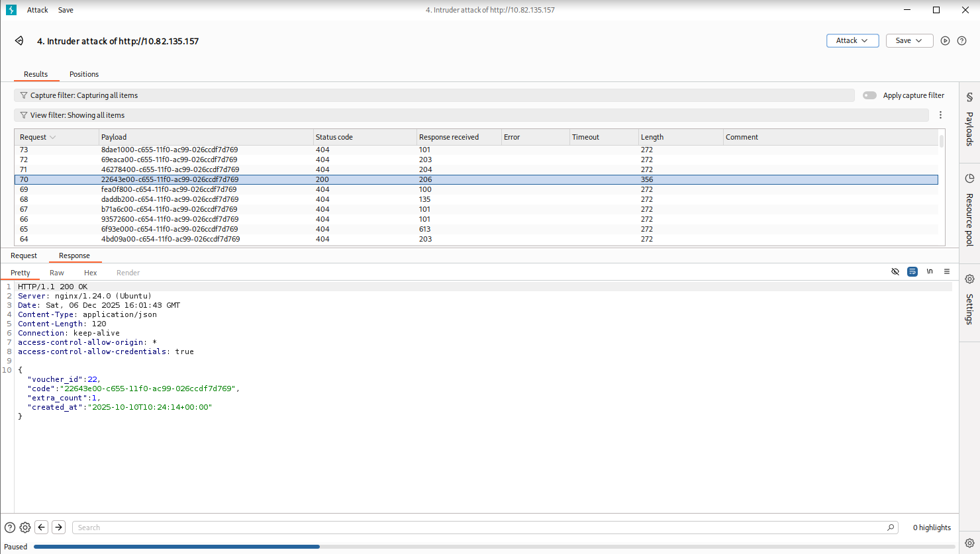The height and width of the screenshot is (554, 980).
Task: Open the View filter settings bar
Action: (470, 115)
